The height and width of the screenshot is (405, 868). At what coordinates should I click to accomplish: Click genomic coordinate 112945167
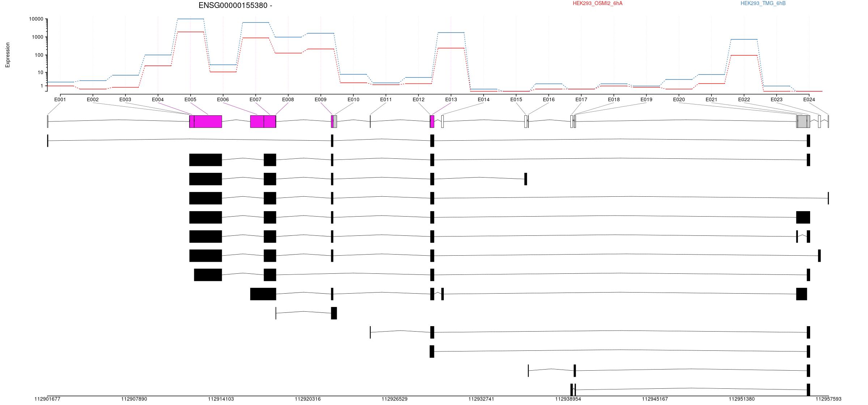click(x=655, y=399)
